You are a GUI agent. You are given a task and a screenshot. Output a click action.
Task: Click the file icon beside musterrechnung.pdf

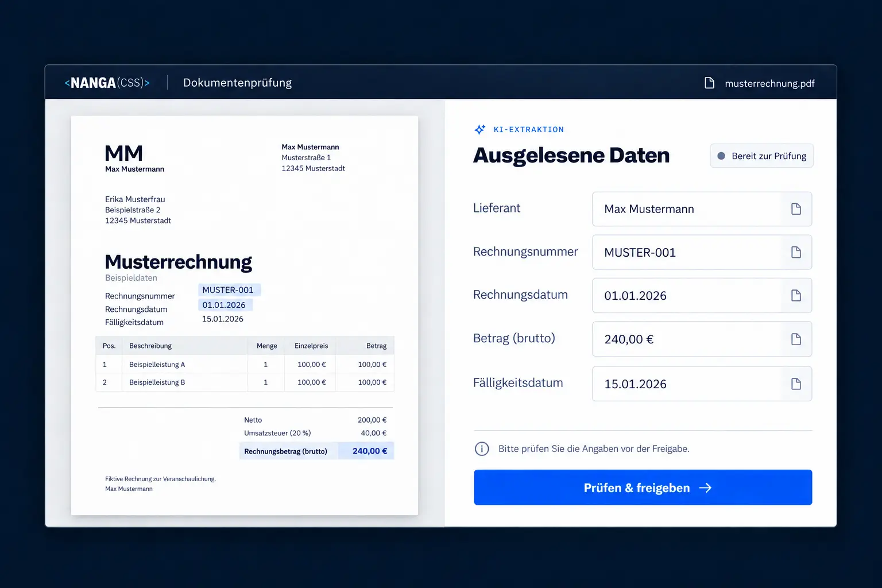click(710, 83)
